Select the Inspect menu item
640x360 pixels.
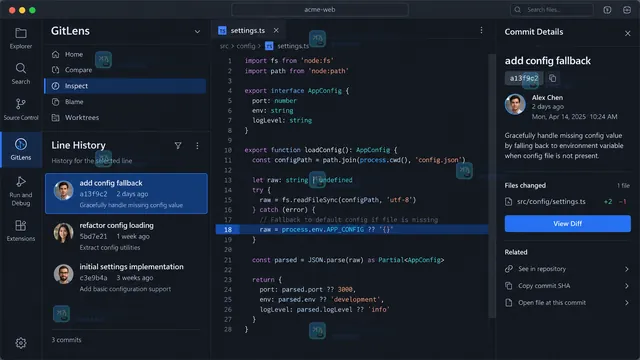click(x=125, y=86)
